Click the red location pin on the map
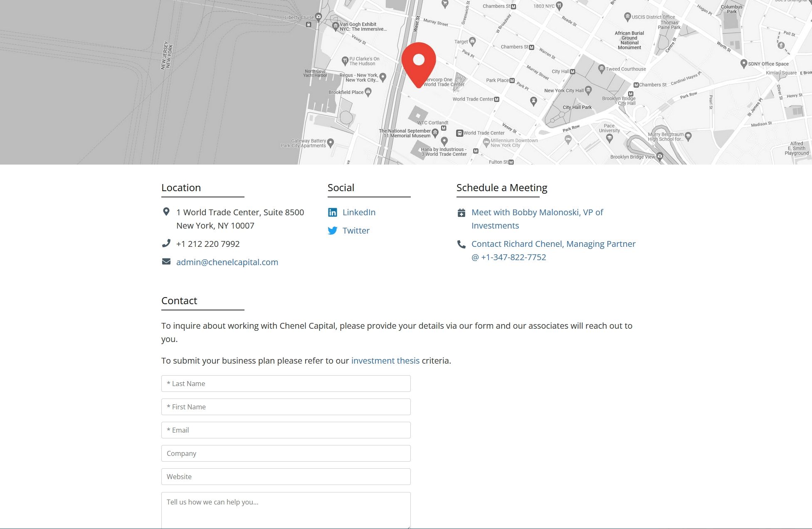 point(419,64)
